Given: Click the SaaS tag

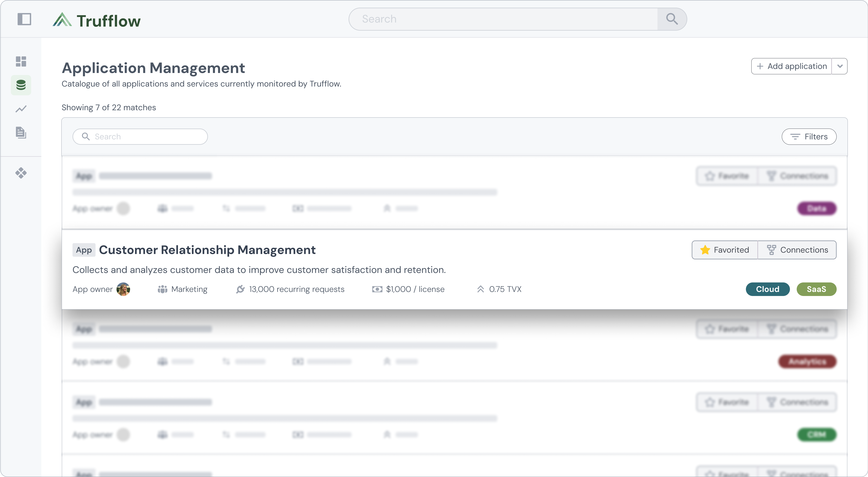Looking at the screenshot, I should [816, 289].
